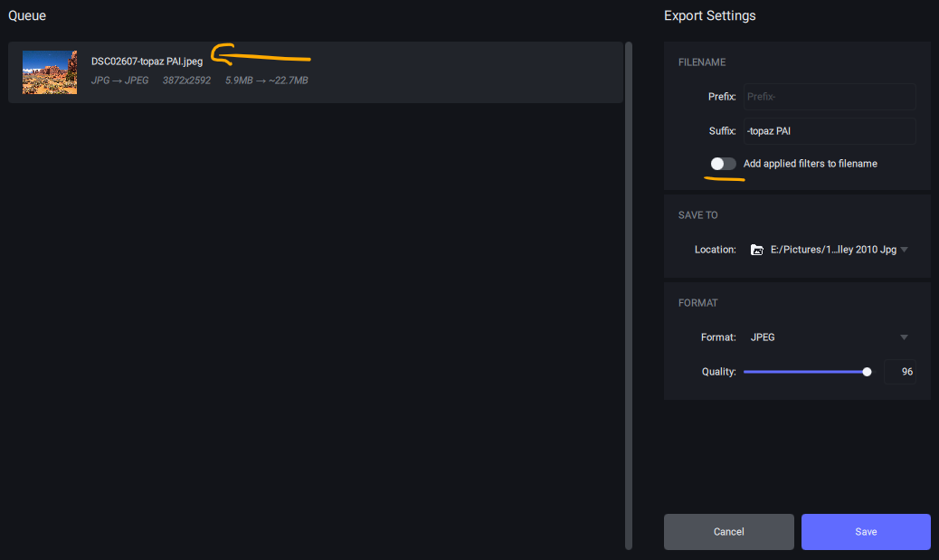This screenshot has height=560, width=939.
Task: Click the DSC02607-topaz PAI.jpeg filename
Action: coord(147,62)
